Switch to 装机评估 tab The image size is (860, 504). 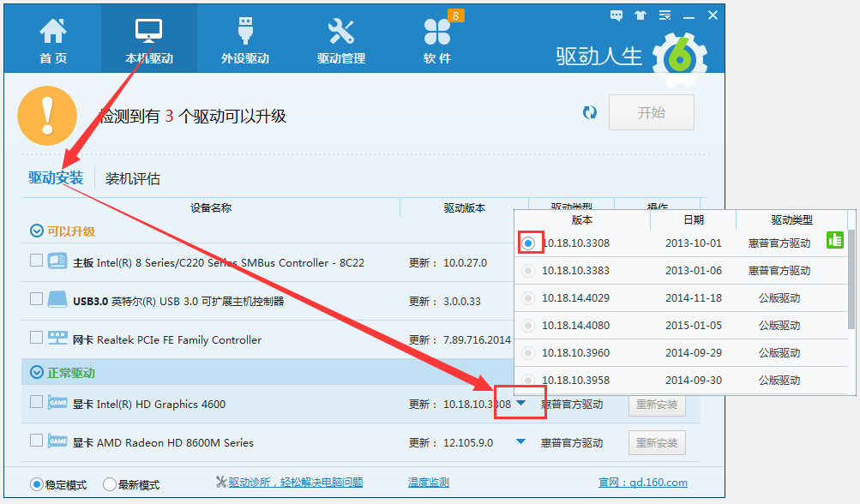coord(133,179)
